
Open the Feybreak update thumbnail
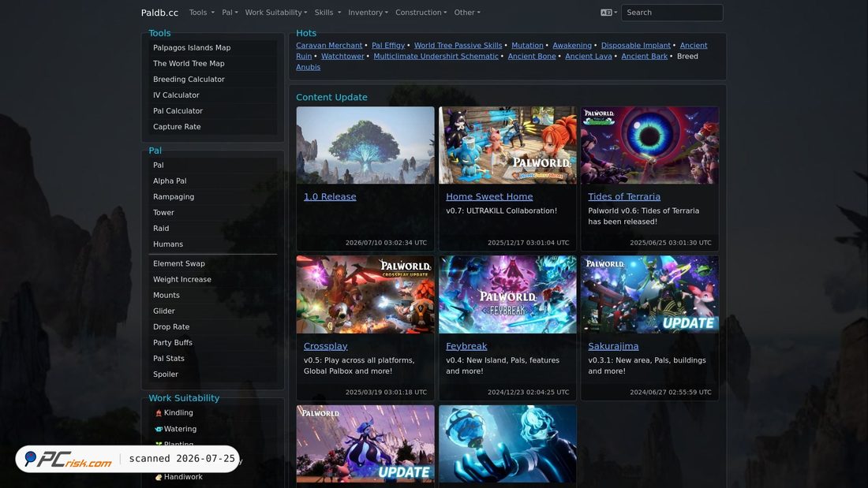pos(507,294)
